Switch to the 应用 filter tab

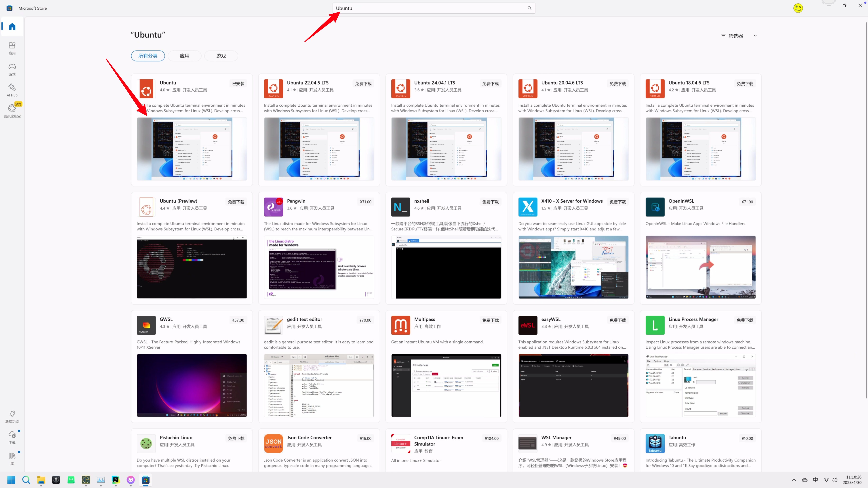(185, 56)
